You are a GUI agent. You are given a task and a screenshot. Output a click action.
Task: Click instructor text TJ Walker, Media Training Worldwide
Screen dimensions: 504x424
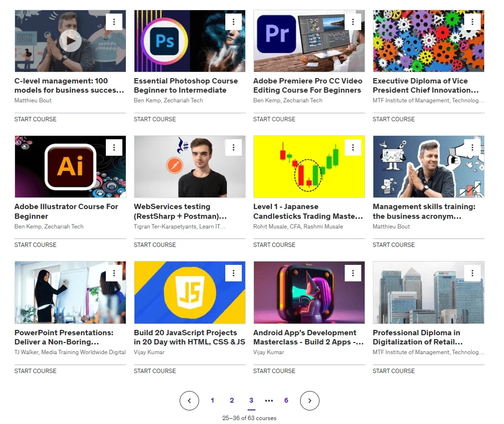[x=70, y=352]
